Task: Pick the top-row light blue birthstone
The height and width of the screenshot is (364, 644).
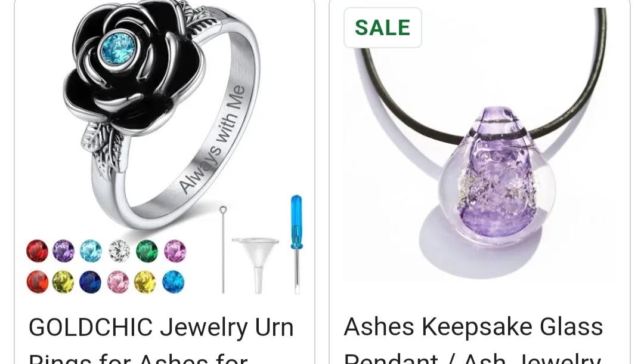Action: [x=91, y=251]
